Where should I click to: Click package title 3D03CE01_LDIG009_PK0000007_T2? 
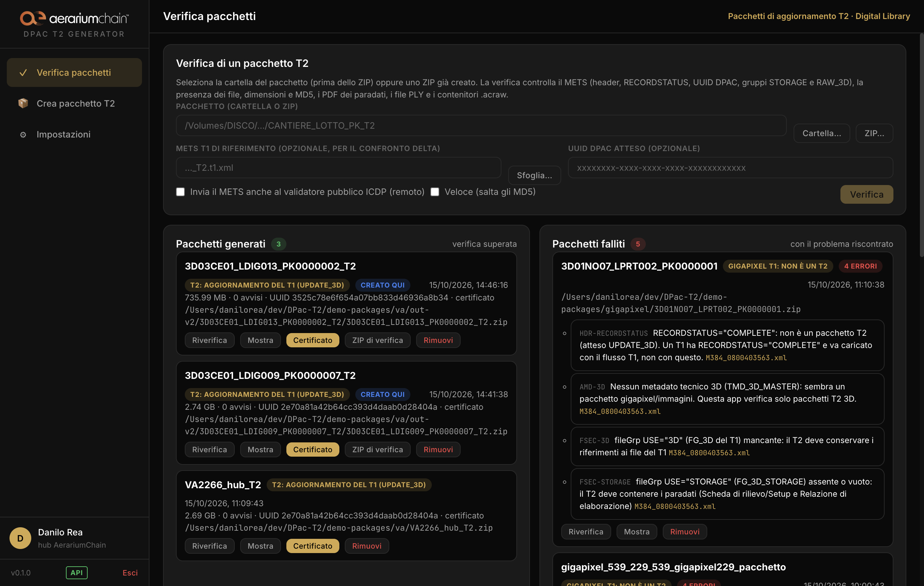coord(270,376)
